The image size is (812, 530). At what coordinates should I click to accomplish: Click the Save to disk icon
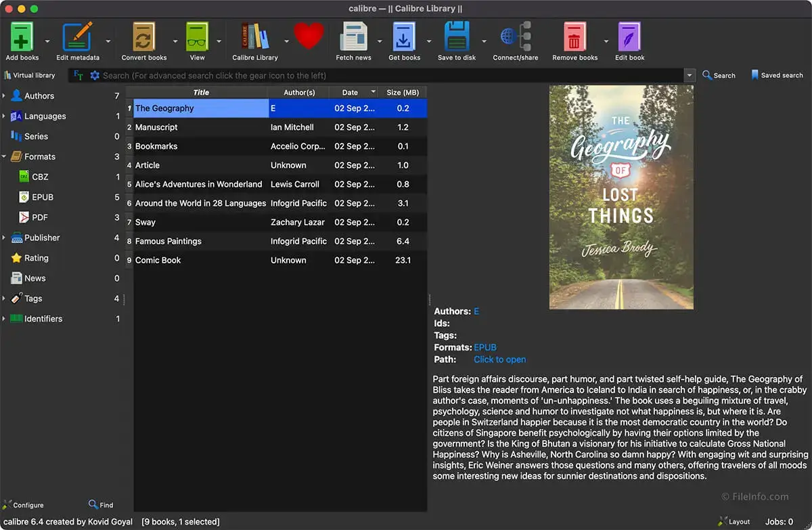pyautogui.click(x=456, y=37)
